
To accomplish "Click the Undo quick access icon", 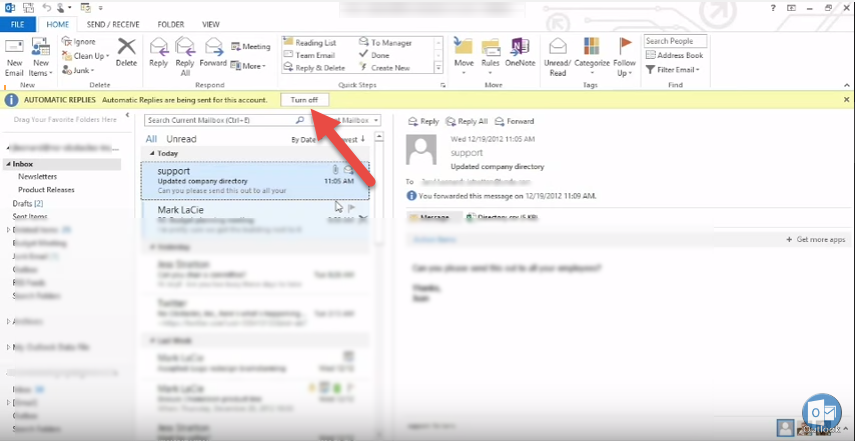I will [x=47, y=8].
